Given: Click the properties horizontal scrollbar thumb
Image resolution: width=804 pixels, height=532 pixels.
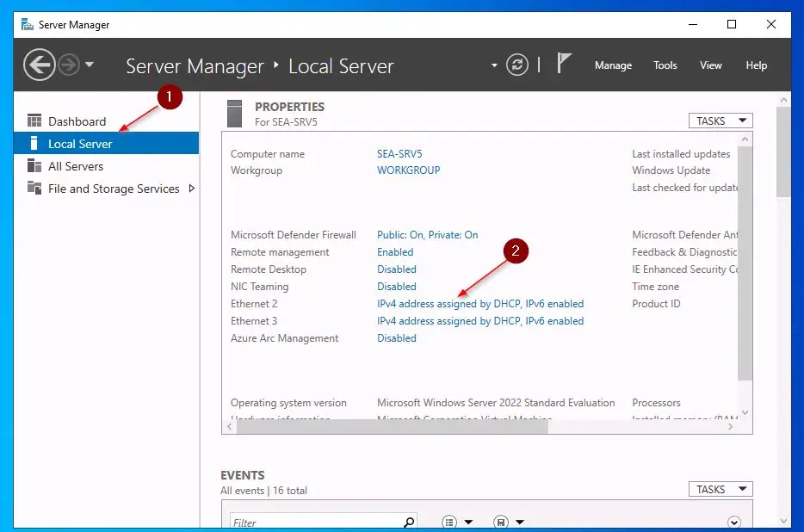Looking at the screenshot, I should (393, 427).
